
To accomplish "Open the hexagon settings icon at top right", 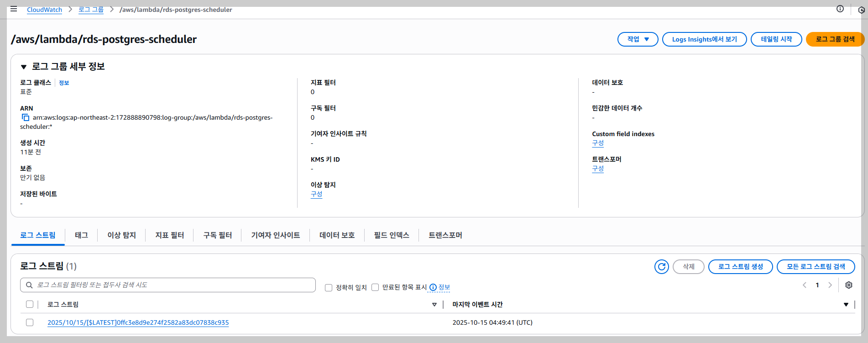I will (x=862, y=10).
